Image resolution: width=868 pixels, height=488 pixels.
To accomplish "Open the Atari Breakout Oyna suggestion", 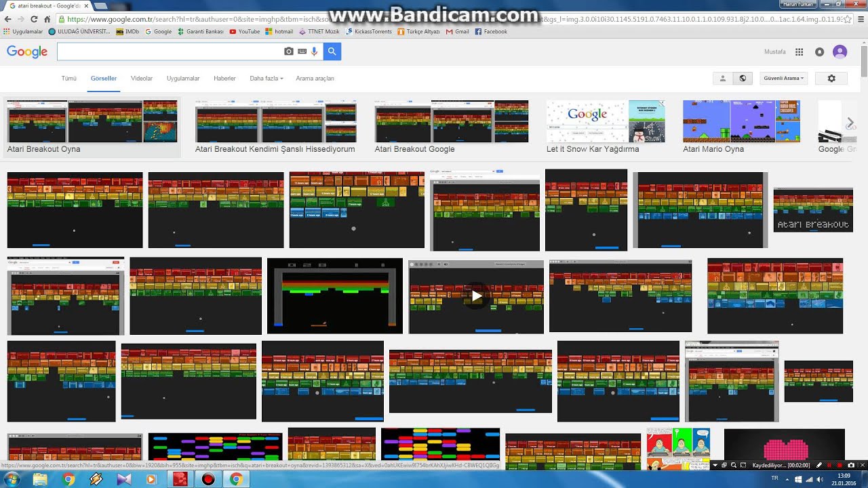I will click(92, 127).
